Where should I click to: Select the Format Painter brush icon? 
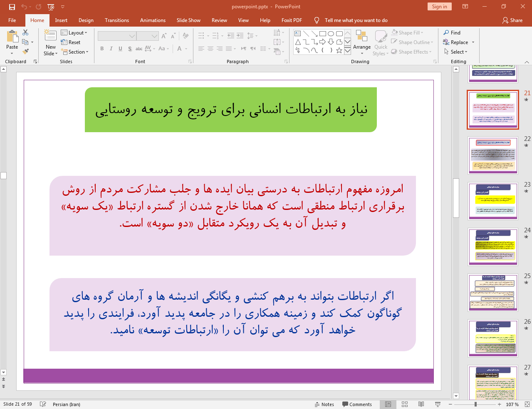pyautogui.click(x=25, y=52)
